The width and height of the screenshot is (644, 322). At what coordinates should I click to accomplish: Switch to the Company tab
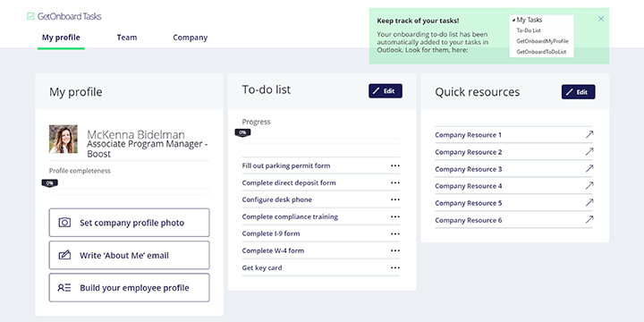click(x=191, y=38)
